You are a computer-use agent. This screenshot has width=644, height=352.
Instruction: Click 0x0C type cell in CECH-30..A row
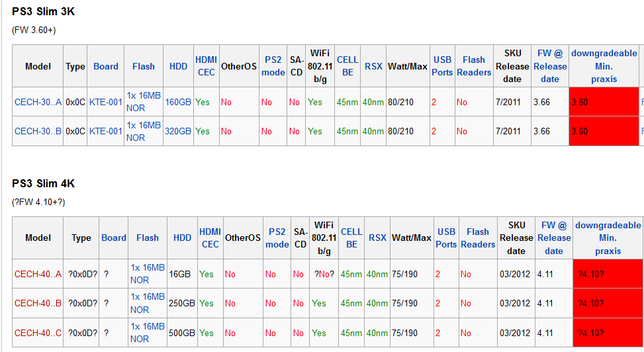pyautogui.click(x=75, y=102)
